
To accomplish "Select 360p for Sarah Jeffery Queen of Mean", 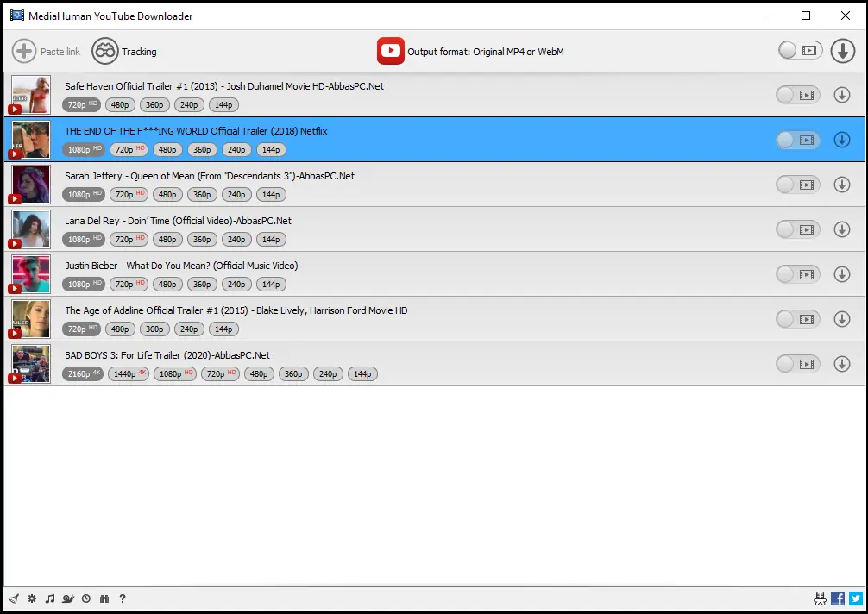I will [x=202, y=195].
